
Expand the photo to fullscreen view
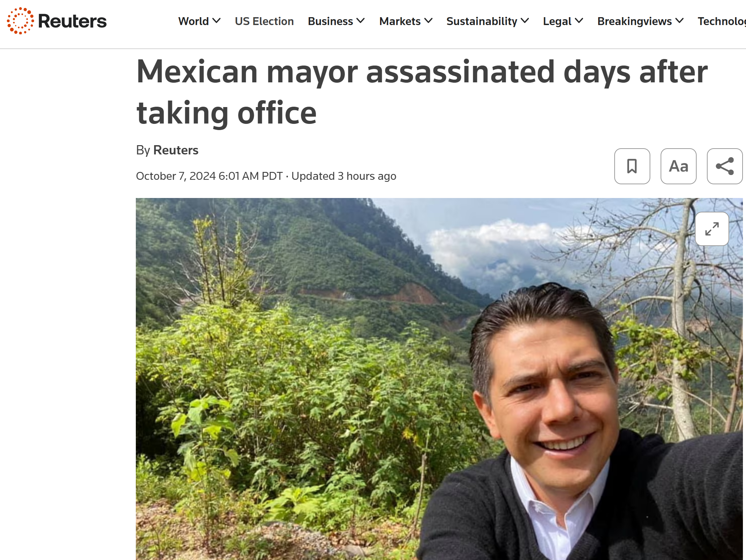click(x=712, y=229)
